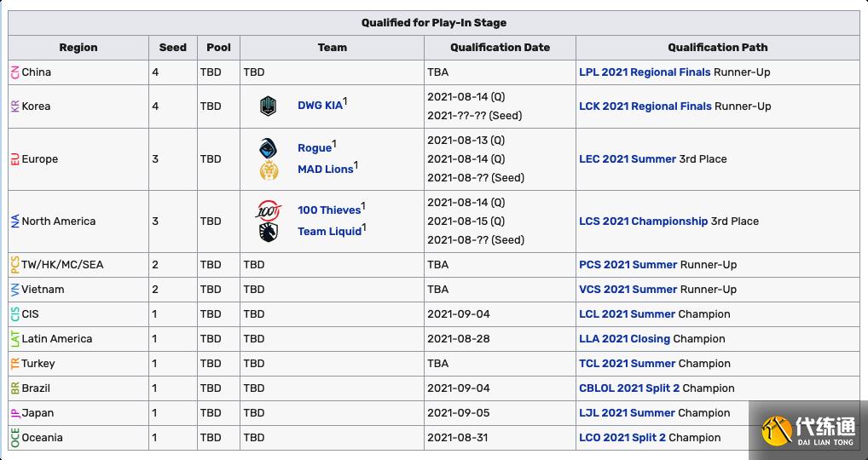The width and height of the screenshot is (868, 460).
Task: Click the Rogue team logo
Action: pos(268,147)
